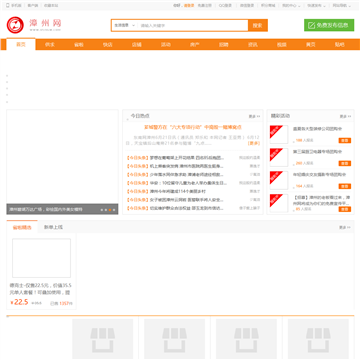The image size is (360, 360).
Task: Open the search category dropdown
Action: [125, 25]
